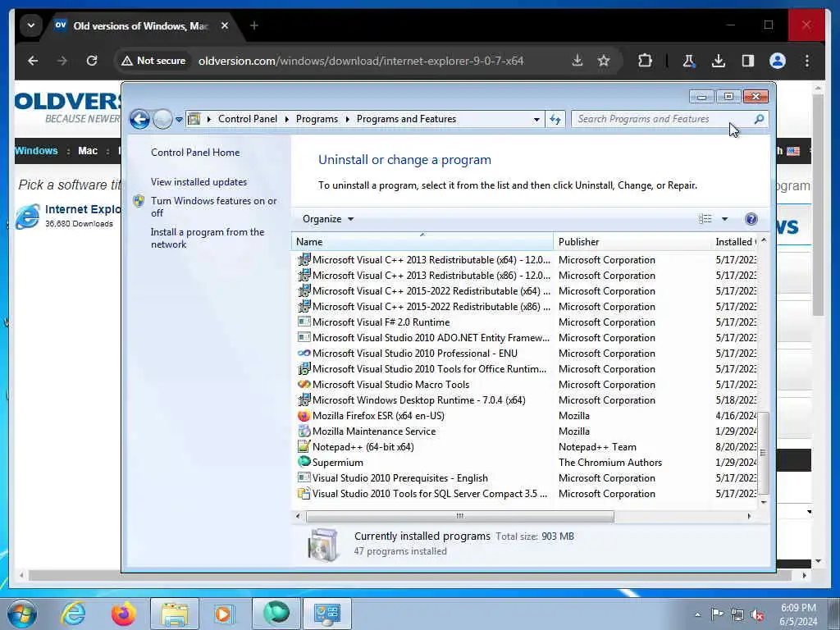Screen dimensions: 840x630
Task: Click the horizontal scrollbar of the programs list
Action: 459,517
